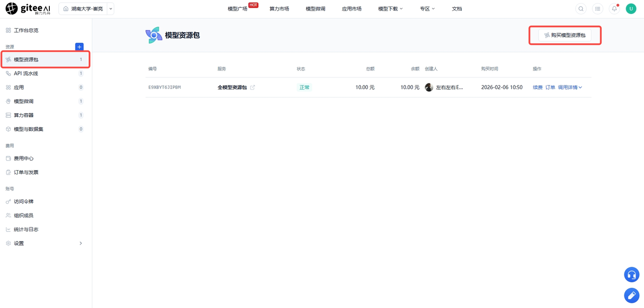Open the blue pencil feedback button
Viewport: 644px width, 308px height.
coord(631,295)
